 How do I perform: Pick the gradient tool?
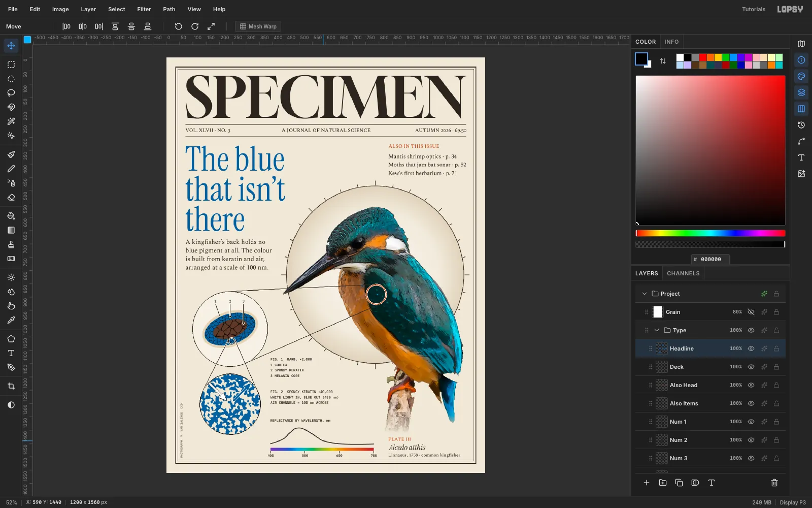click(x=11, y=230)
